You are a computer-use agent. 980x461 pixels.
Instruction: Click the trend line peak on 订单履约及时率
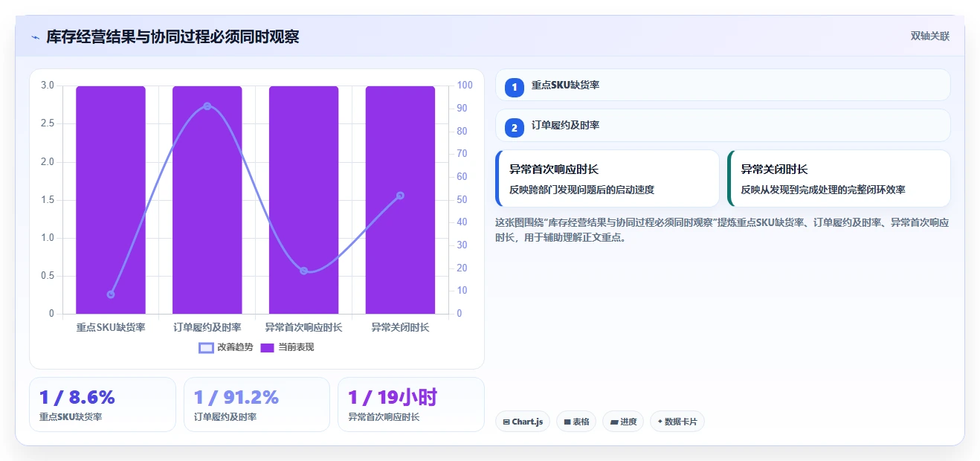pyautogui.click(x=207, y=106)
